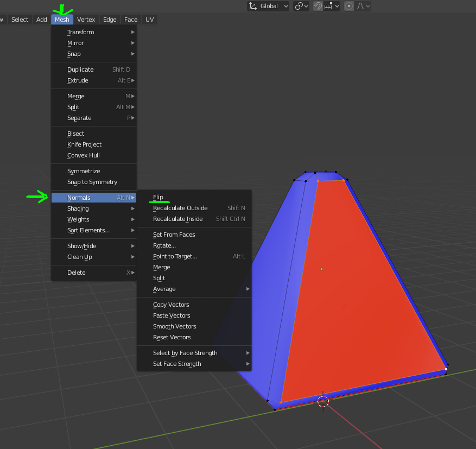The height and width of the screenshot is (449, 476).
Task: Open the transform orientation gizmo icon
Action: pyautogui.click(x=253, y=6)
